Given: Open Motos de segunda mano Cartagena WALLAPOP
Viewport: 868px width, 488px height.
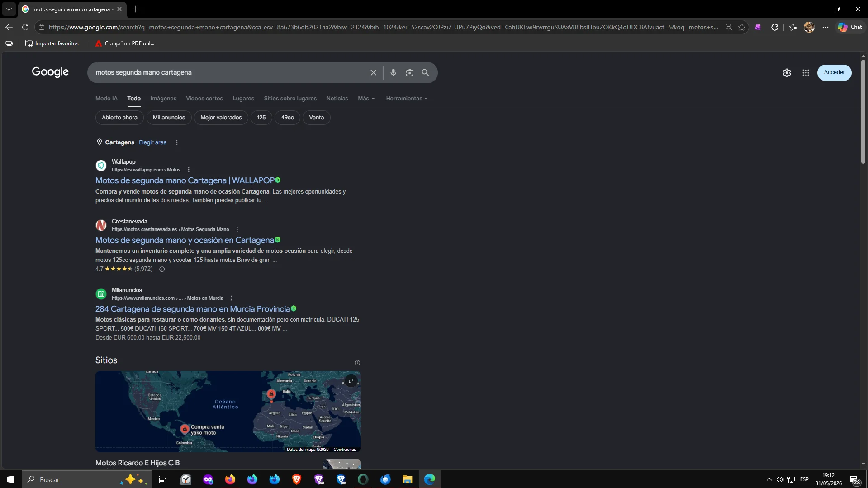Looking at the screenshot, I should click(185, 180).
